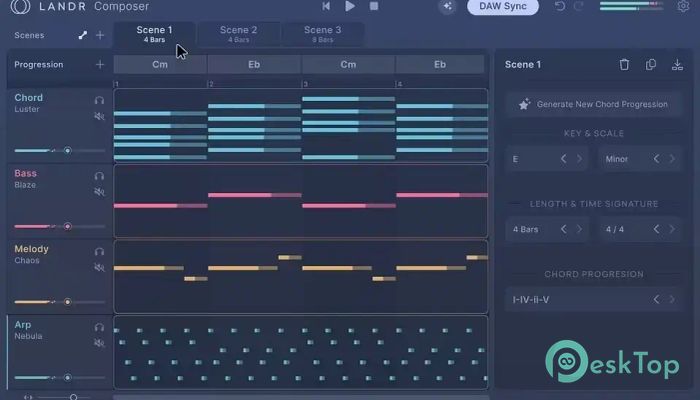Switch to the Scene 3 tab

pyautogui.click(x=322, y=34)
